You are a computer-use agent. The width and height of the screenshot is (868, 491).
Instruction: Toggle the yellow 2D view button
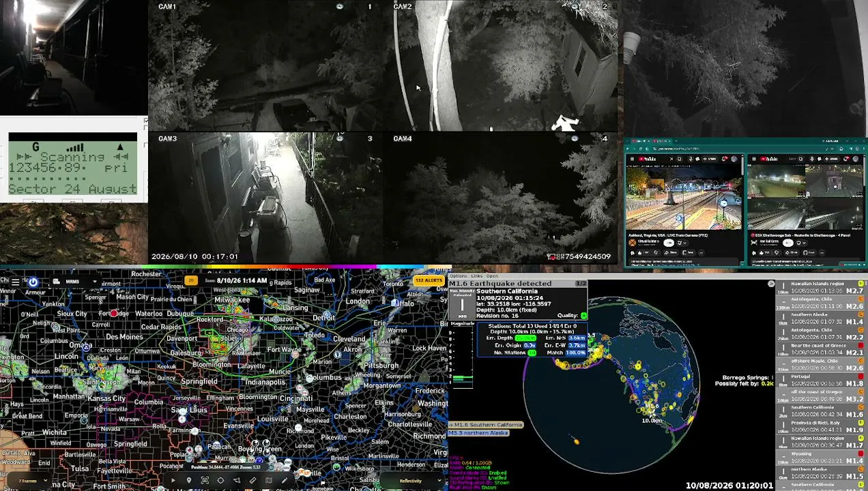(192, 280)
